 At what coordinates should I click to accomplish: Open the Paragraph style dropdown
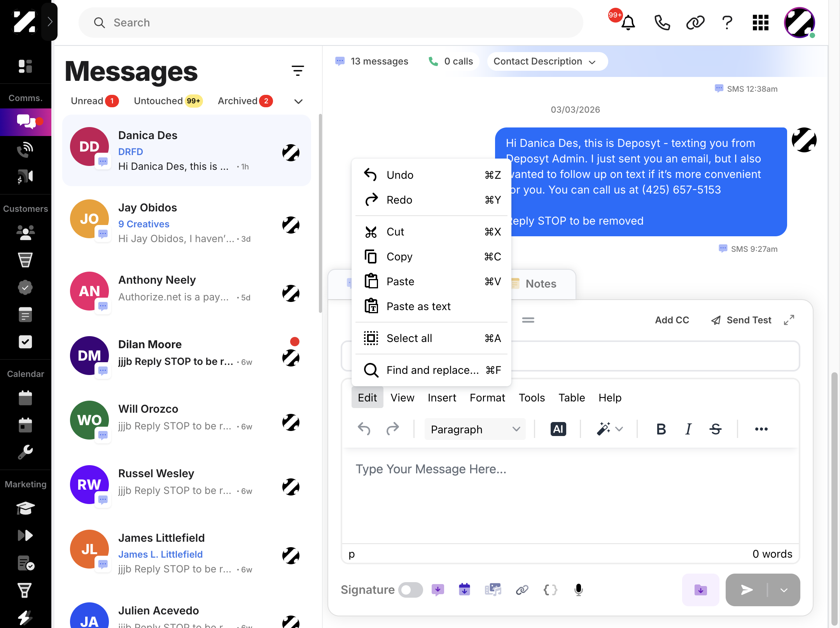click(475, 429)
